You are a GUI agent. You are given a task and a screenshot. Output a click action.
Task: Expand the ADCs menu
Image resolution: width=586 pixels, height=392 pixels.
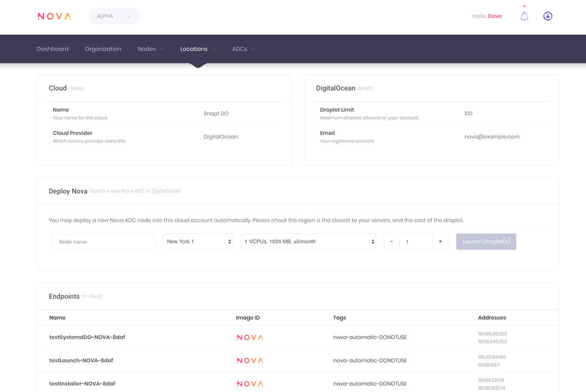244,49
